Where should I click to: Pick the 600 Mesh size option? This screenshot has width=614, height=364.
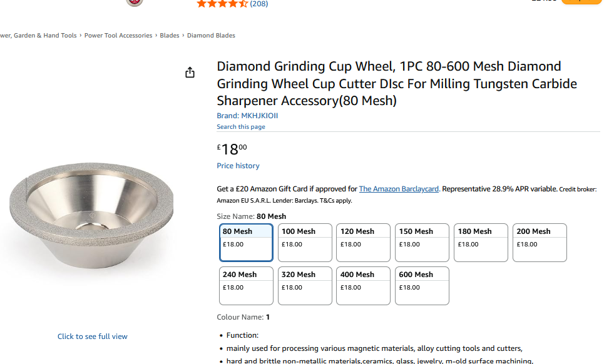point(422,285)
